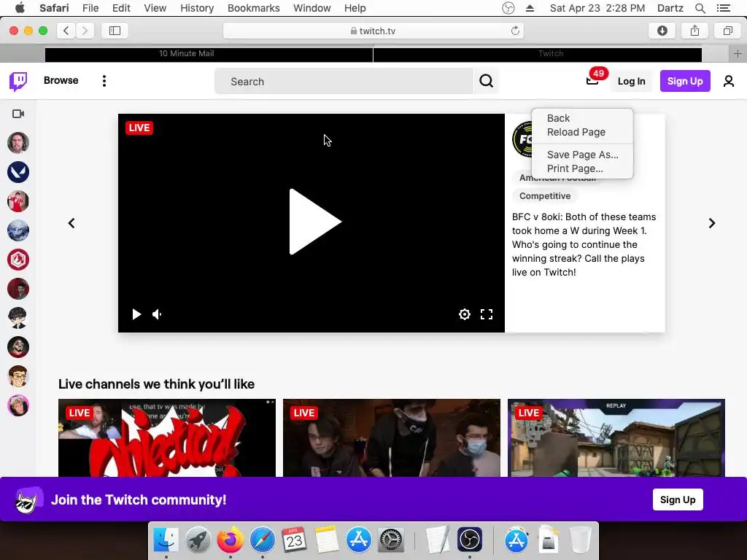Select Save Page As... in context menu
747x560 pixels.
tap(582, 155)
